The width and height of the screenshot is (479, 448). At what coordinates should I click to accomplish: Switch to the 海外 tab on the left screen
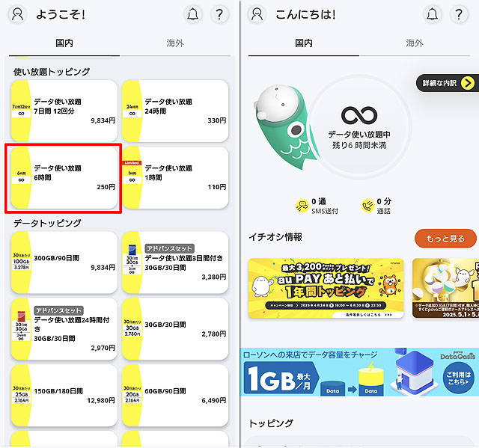(x=175, y=43)
